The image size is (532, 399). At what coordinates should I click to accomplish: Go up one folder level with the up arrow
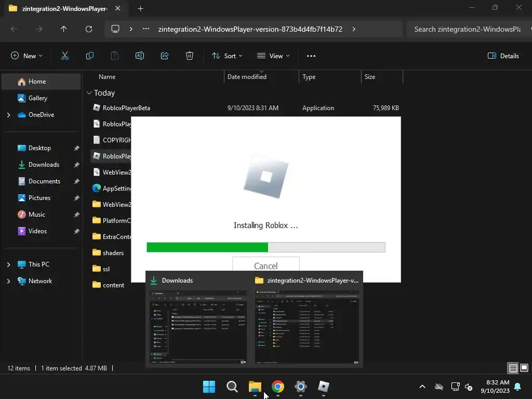(64, 29)
